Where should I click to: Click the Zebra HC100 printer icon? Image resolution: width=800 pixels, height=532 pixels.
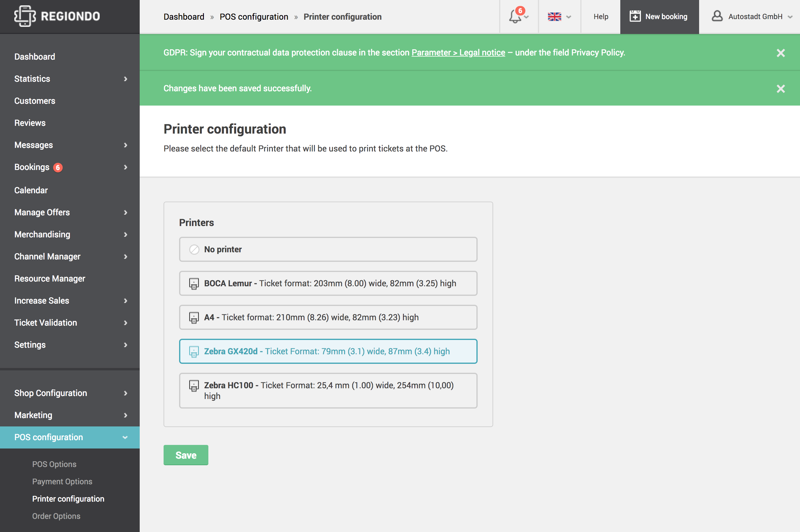point(194,386)
